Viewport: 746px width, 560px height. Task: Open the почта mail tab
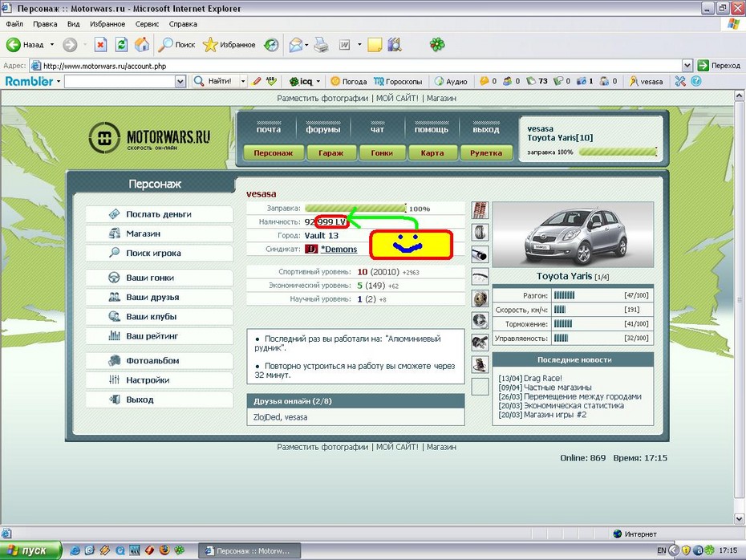(x=269, y=128)
